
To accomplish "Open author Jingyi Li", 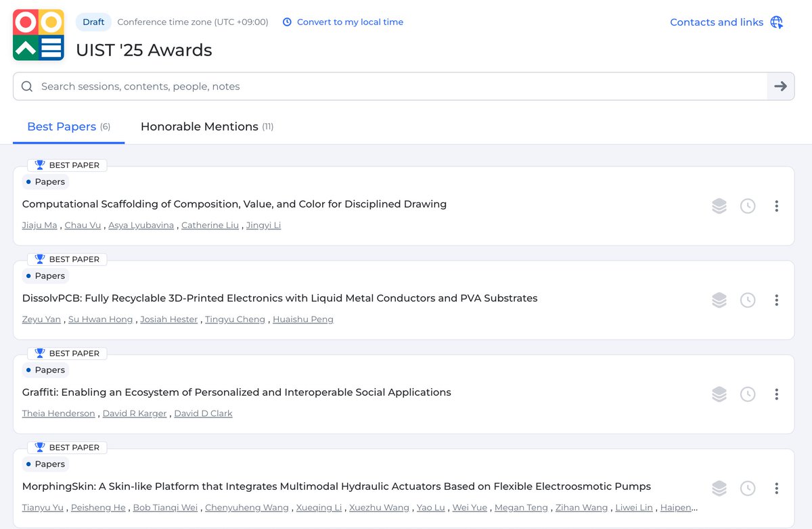I will (x=263, y=225).
